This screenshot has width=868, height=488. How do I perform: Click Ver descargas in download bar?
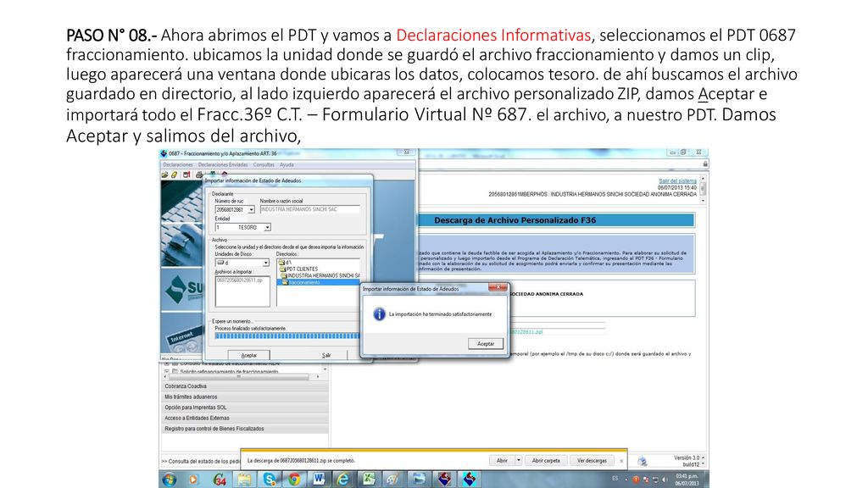pos(592,460)
